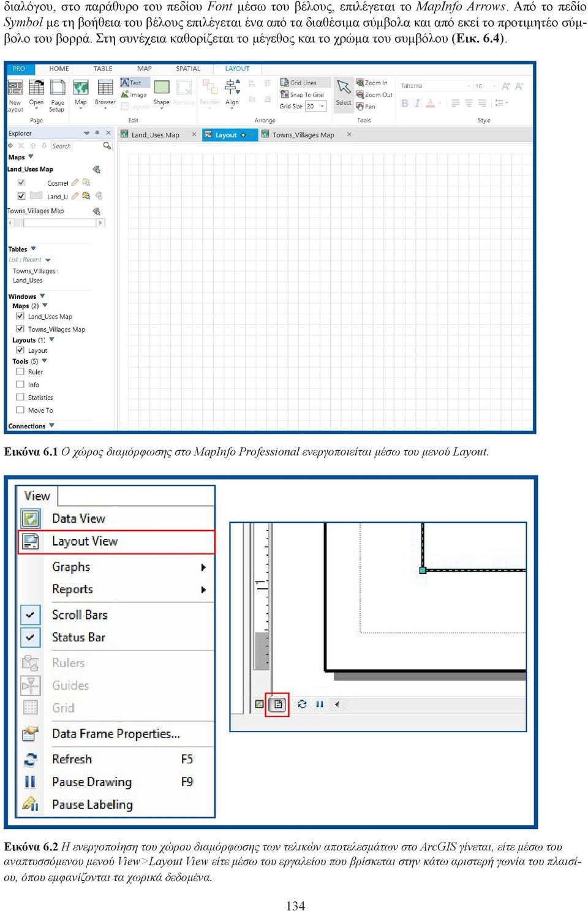Image resolution: width=588 pixels, height=911 pixels.
Task: Collapse the Tools (5) group
Action: 45,361
